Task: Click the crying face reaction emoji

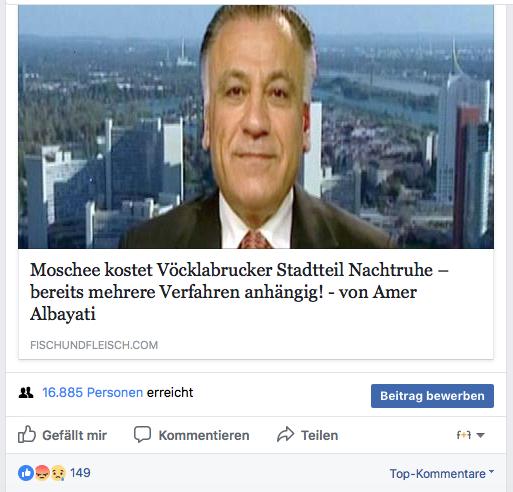Action: click(58, 473)
